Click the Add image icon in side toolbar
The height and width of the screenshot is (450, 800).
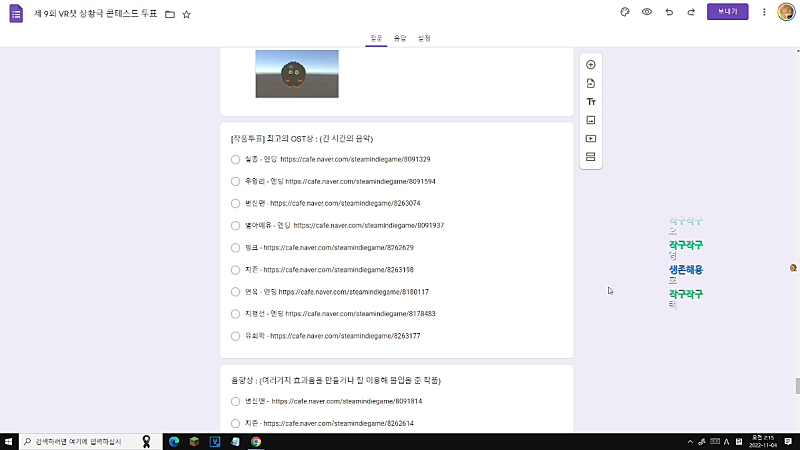coord(590,120)
